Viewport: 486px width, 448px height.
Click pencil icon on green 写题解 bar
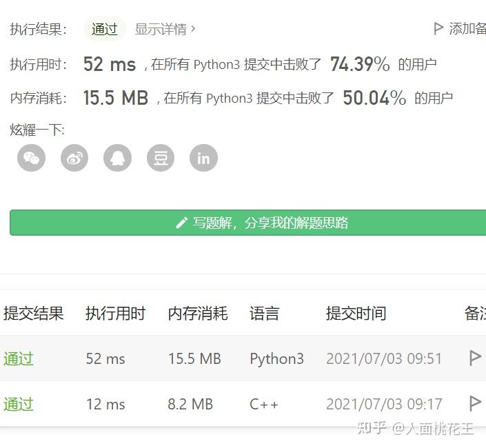[x=182, y=223]
